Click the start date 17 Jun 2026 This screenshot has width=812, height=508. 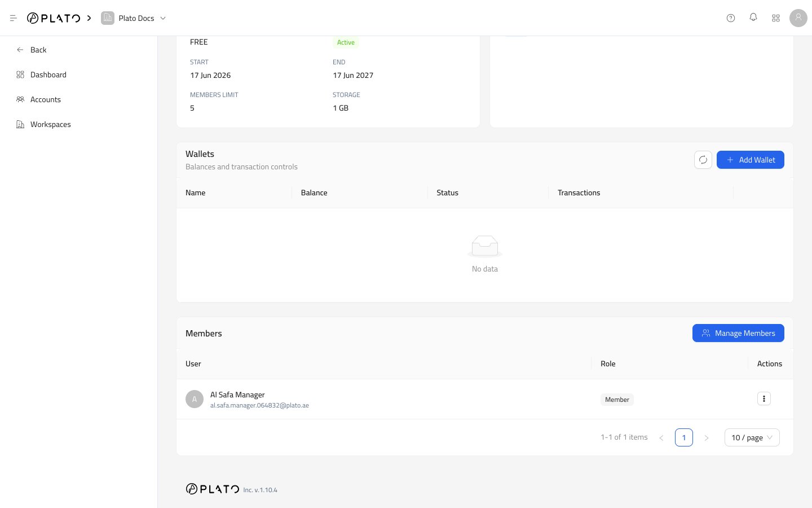point(210,75)
